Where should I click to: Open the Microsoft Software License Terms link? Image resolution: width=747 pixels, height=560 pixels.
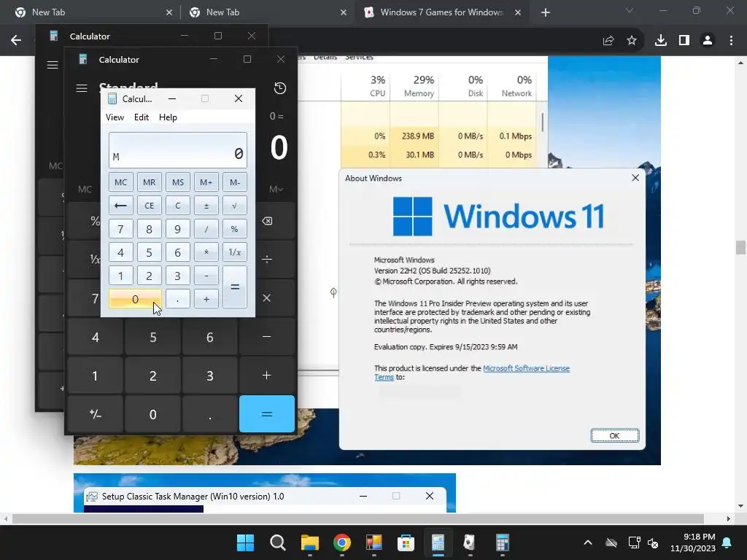pos(526,368)
